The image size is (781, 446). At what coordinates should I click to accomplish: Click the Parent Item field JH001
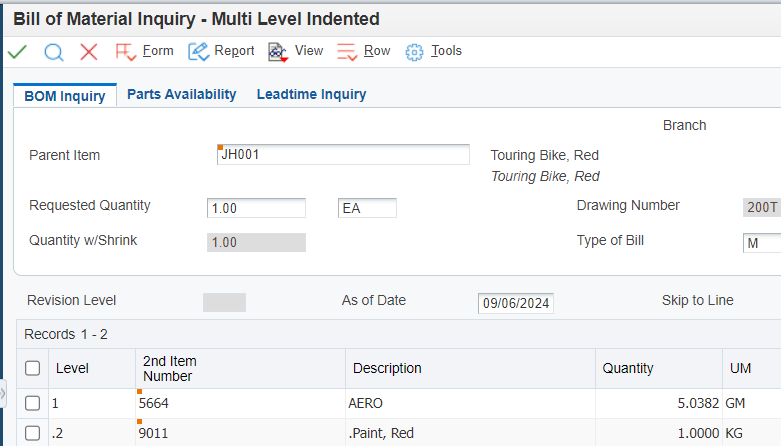coord(343,154)
